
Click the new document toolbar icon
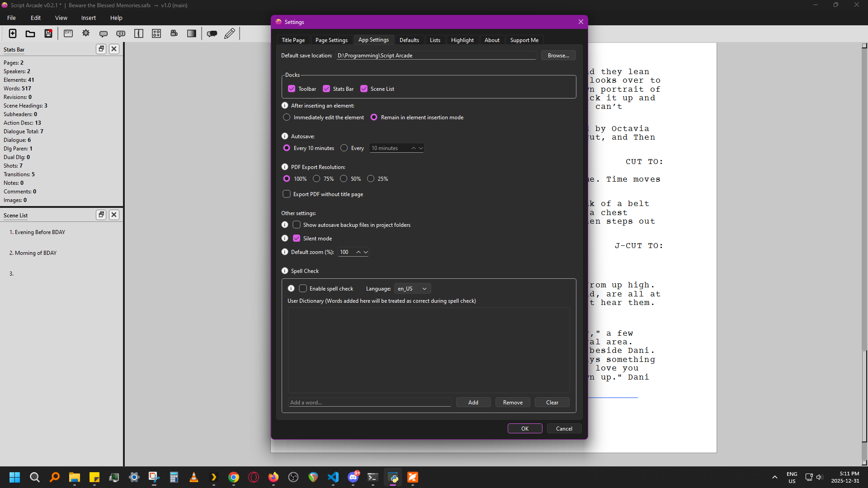[x=13, y=33]
